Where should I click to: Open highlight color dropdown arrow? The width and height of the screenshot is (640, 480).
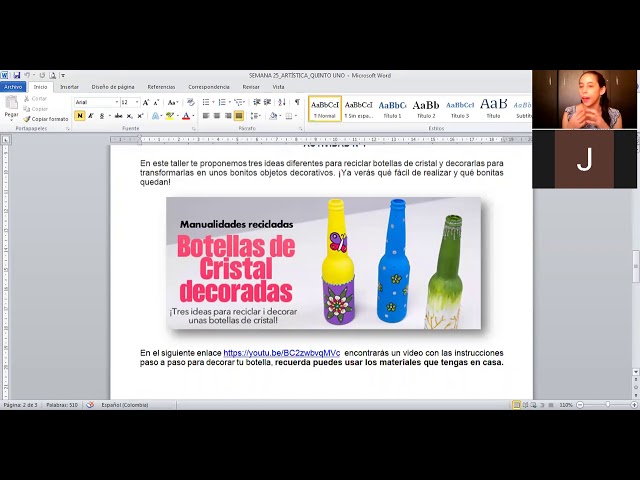178,116
